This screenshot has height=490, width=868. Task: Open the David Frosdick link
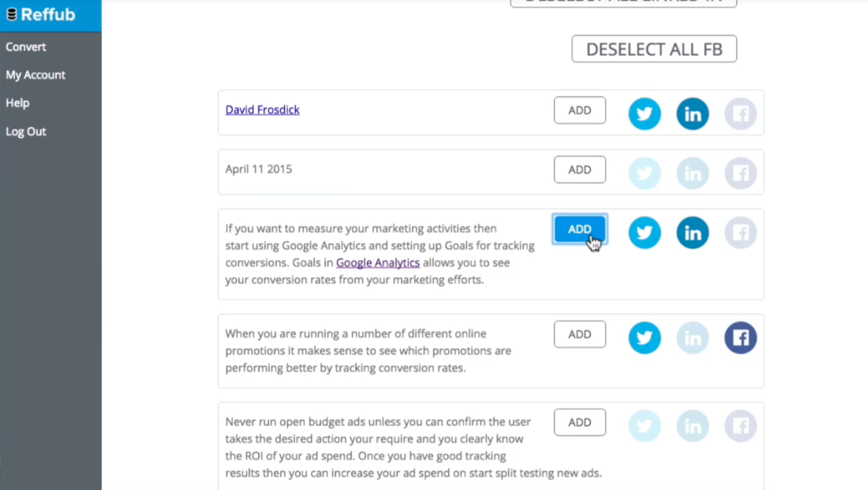coord(263,110)
